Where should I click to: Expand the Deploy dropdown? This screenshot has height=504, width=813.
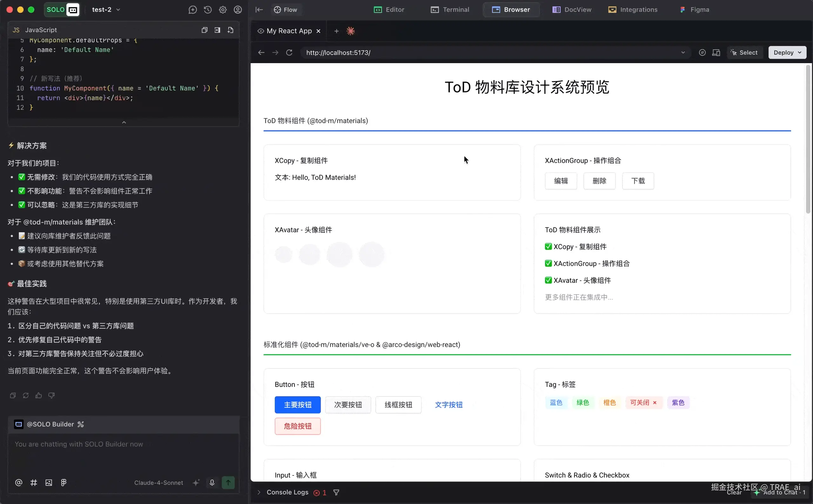coord(787,52)
